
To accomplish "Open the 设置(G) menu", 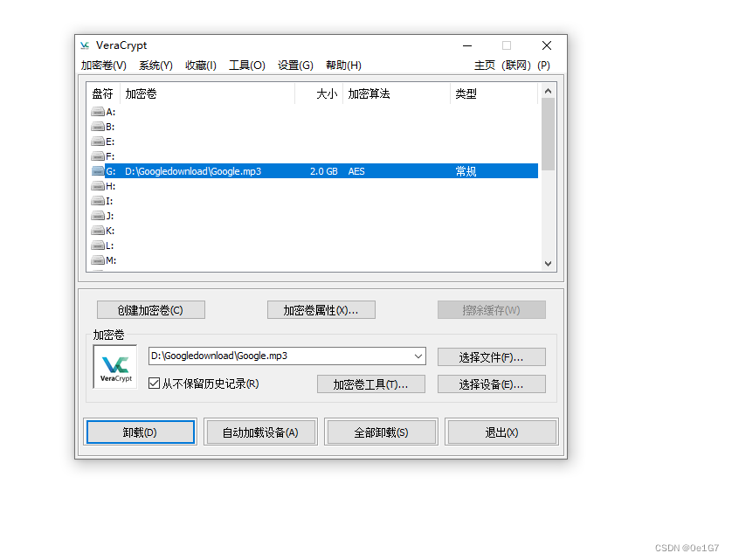I will coord(295,66).
